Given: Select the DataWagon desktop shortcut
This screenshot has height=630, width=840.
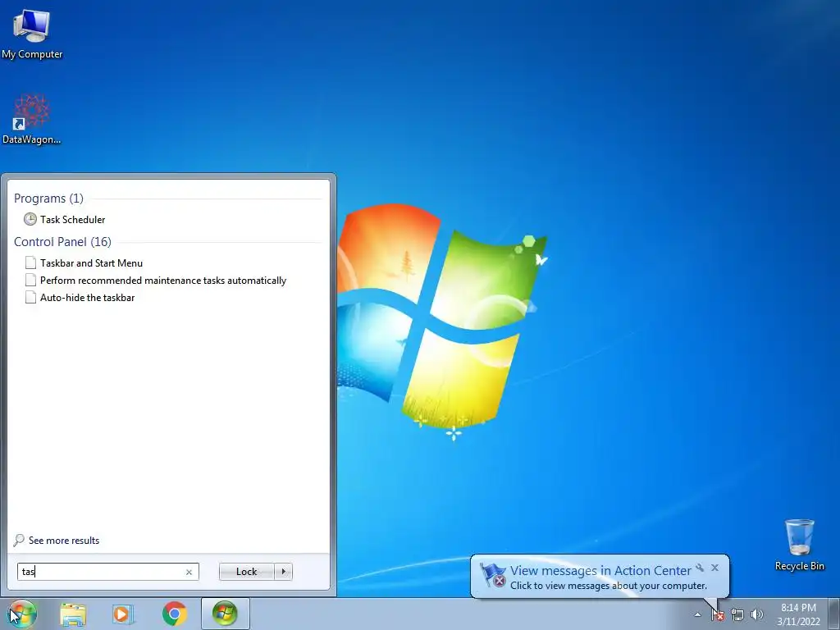Looking at the screenshot, I should (32, 119).
